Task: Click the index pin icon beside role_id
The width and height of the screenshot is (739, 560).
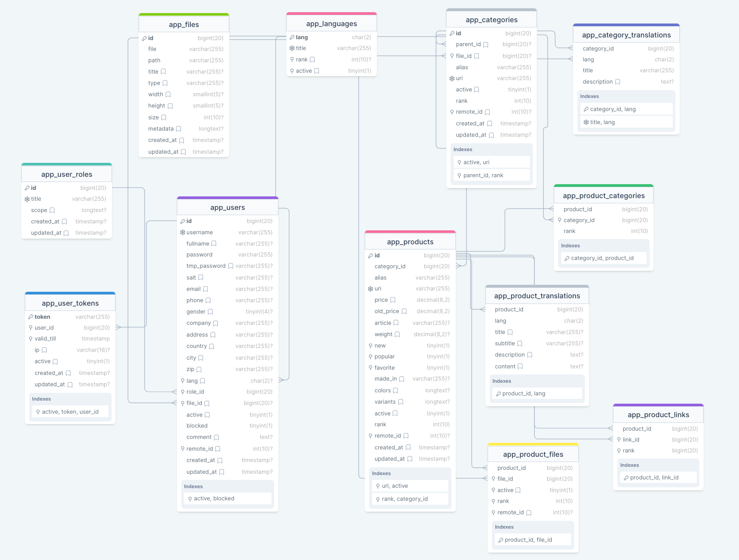Action: (183, 392)
